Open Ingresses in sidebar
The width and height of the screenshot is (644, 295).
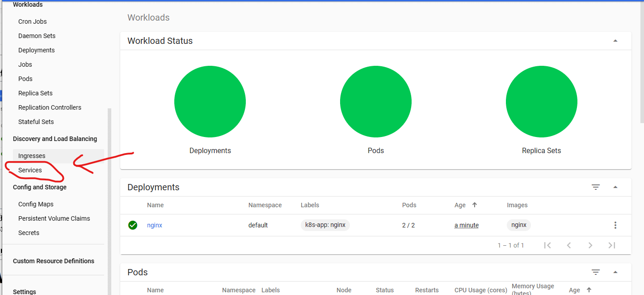(32, 156)
